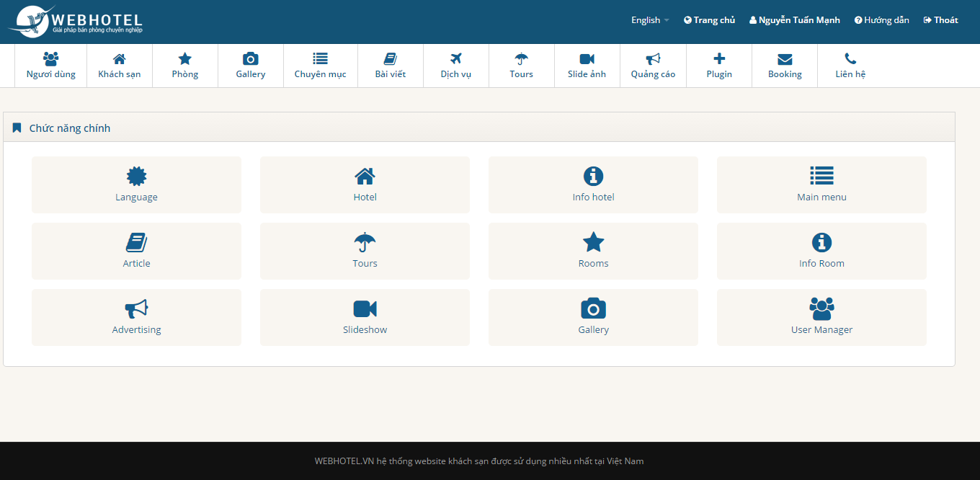The height and width of the screenshot is (480, 980).
Task: Select the Tours umbrella tile
Action: [365, 251]
